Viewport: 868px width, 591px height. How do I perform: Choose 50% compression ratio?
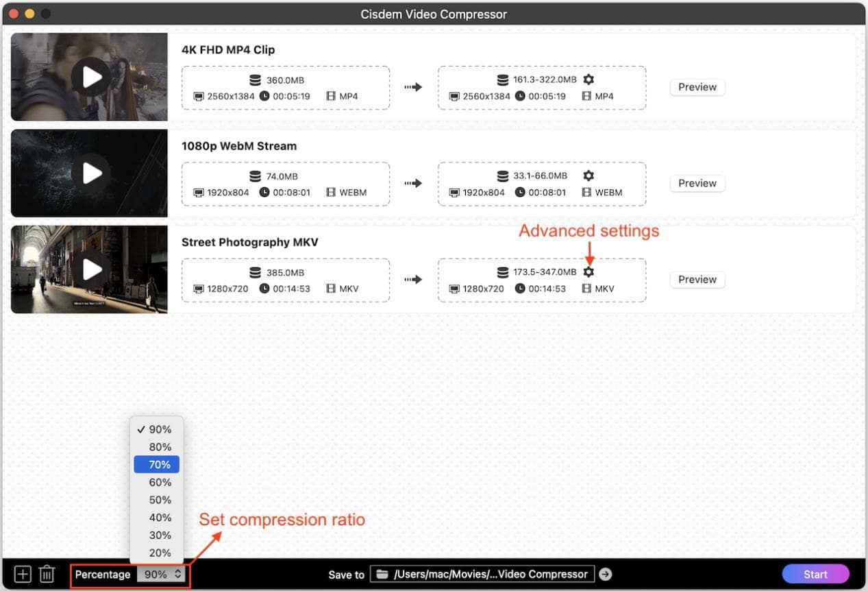click(x=157, y=500)
